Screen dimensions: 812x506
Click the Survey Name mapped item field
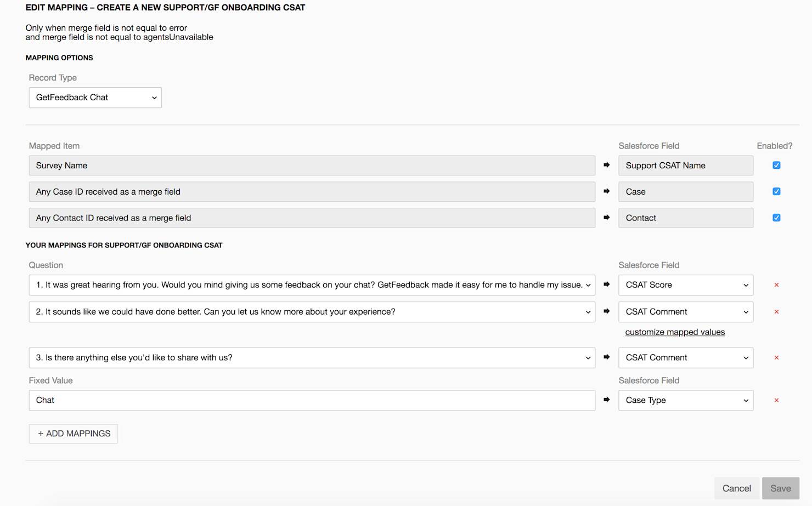[x=312, y=166]
